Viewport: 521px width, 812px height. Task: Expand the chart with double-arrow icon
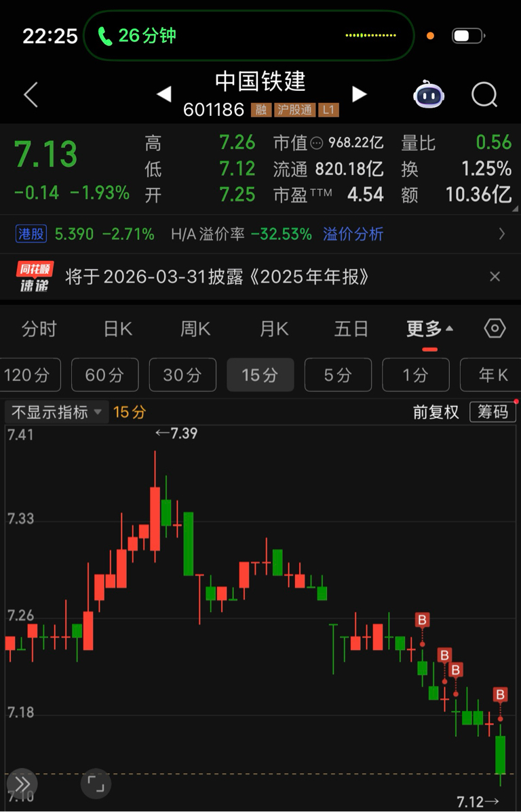click(x=22, y=784)
